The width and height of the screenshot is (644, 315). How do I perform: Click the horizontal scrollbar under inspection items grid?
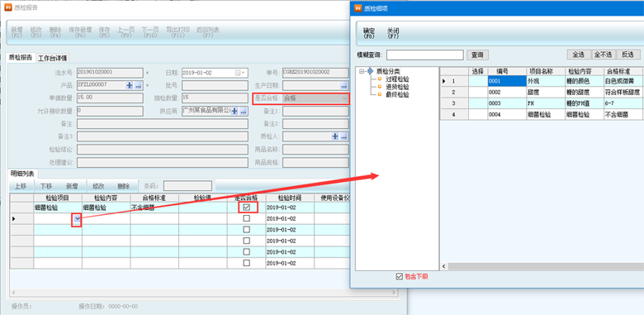pos(543,267)
